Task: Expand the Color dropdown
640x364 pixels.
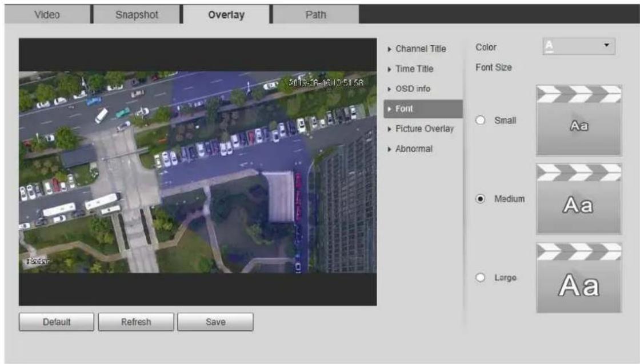Action: pyautogui.click(x=579, y=46)
